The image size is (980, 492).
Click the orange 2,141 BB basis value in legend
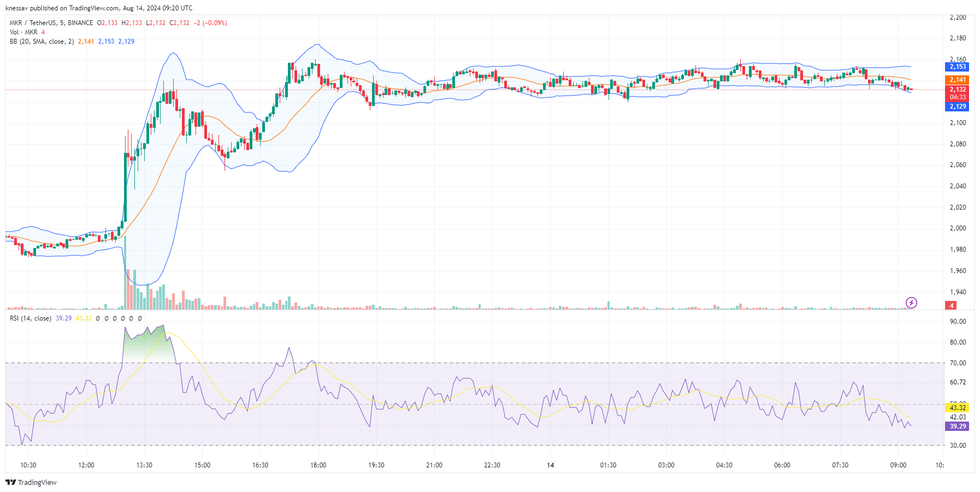coord(86,42)
